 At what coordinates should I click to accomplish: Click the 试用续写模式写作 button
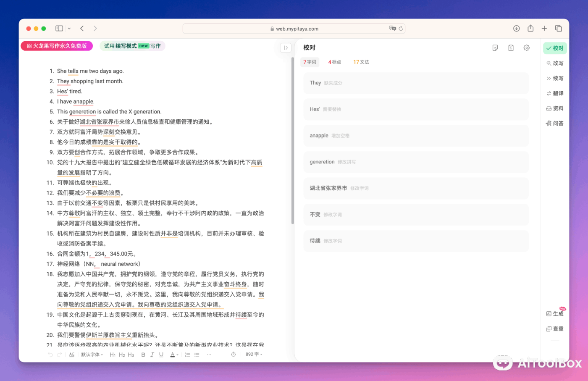(x=132, y=46)
